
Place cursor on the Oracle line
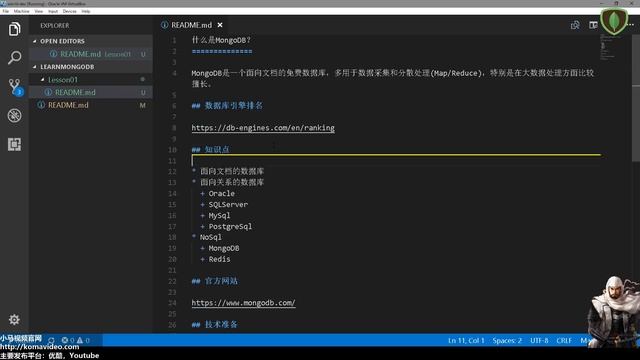point(222,193)
